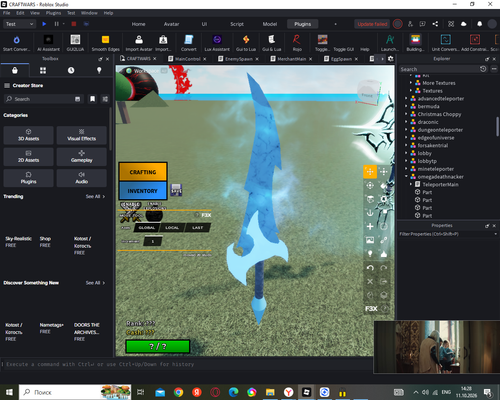Viewport: 500px width, 400px height.
Task: Switch to the Avatar ribbon tab
Action: (x=171, y=24)
